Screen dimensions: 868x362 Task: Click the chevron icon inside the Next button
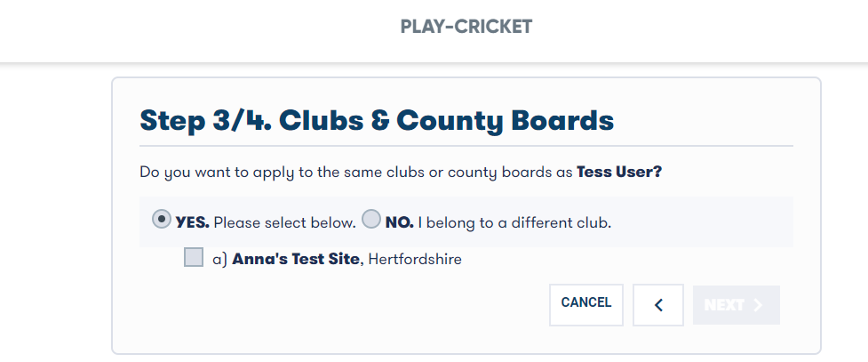[758, 305]
